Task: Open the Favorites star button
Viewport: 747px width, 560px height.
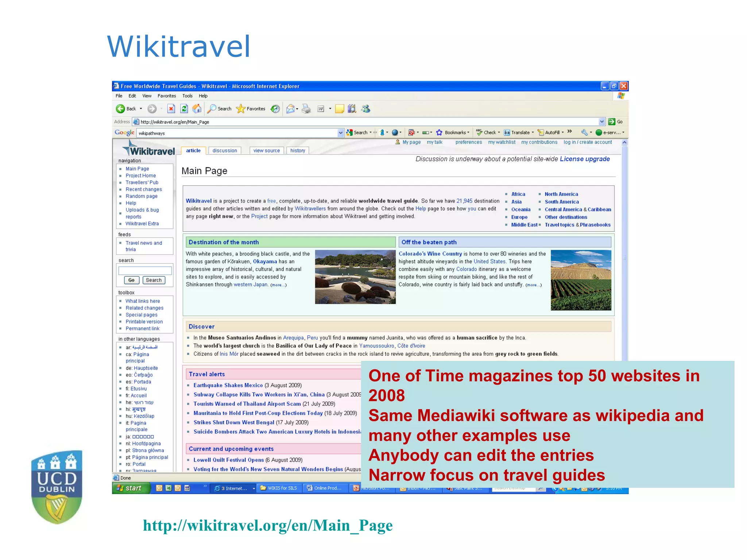Action: (251, 109)
